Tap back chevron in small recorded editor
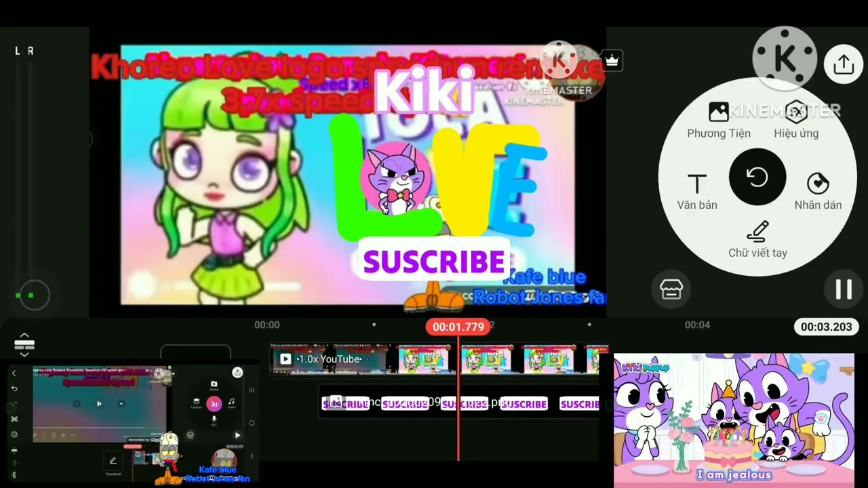Screen dimensions: 868x488 pyautogui.click(x=14, y=373)
